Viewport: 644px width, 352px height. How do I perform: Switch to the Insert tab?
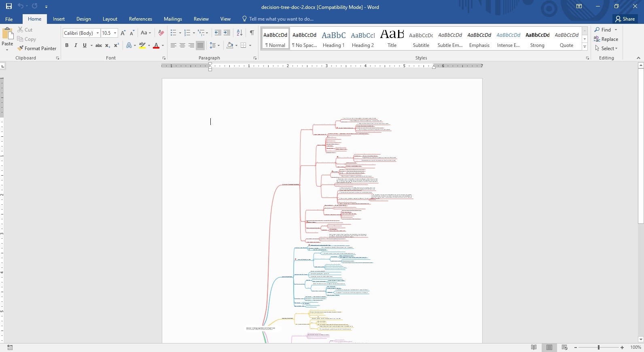coord(59,19)
